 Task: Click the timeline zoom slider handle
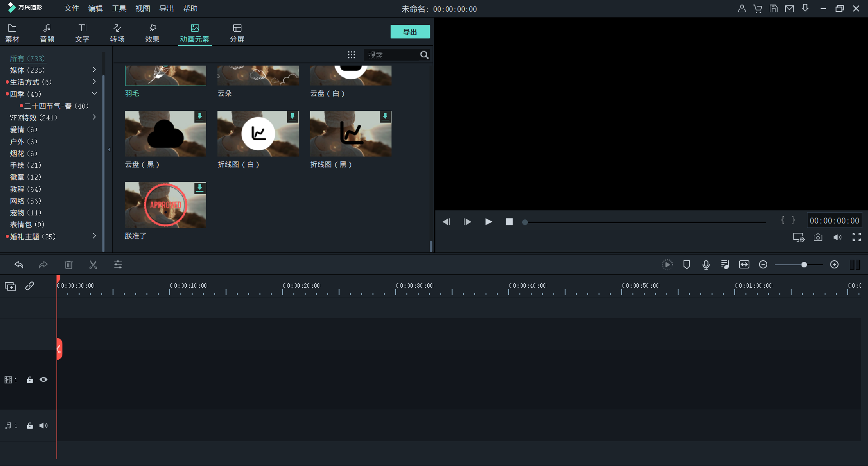pos(804,265)
